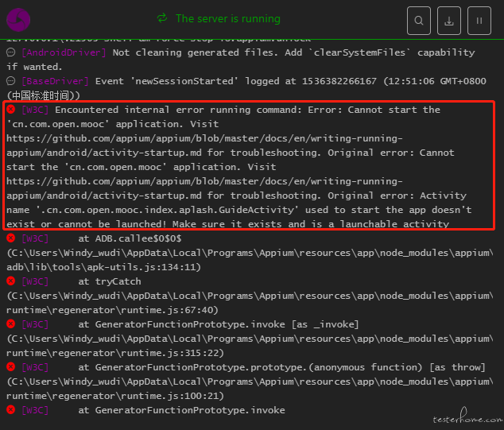
Task: Click the error icon on the last GeneratorFunctionPrototype.invoke line
Action: [x=11, y=410]
